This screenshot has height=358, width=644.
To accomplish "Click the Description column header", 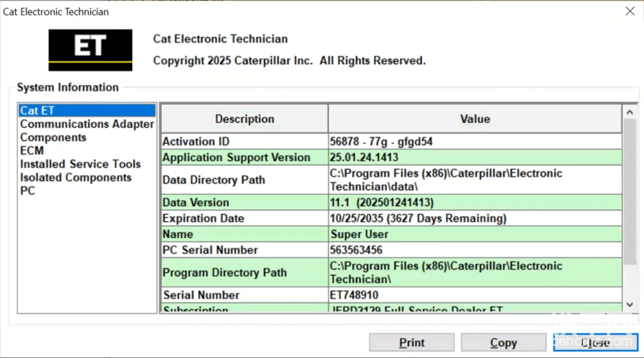I will point(244,118).
